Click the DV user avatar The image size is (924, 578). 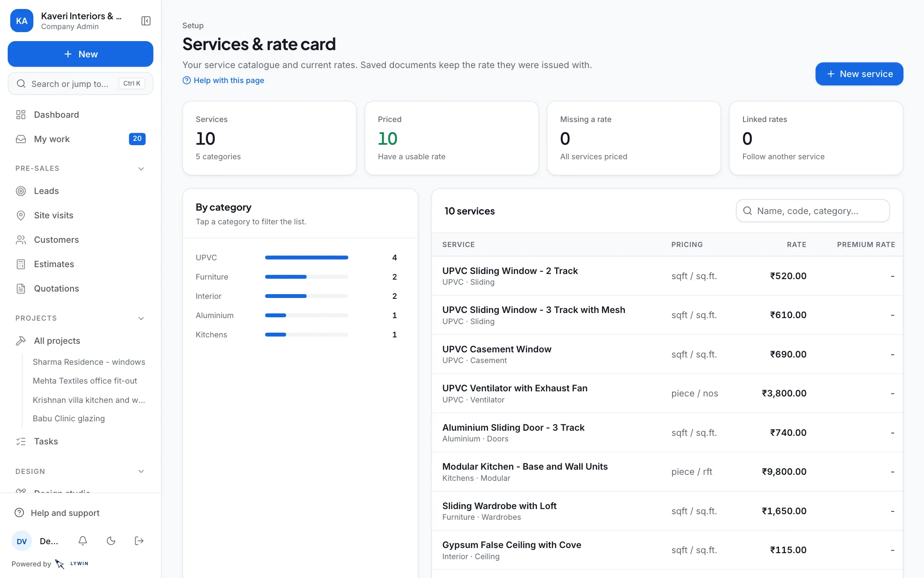(22, 541)
